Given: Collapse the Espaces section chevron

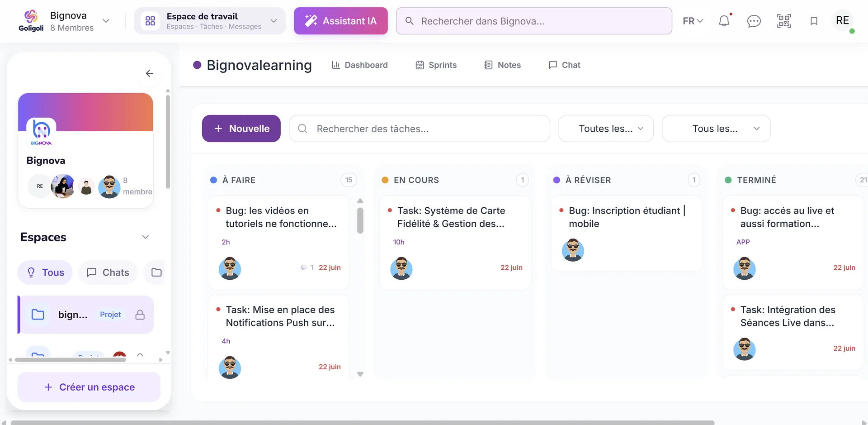Looking at the screenshot, I should (146, 237).
